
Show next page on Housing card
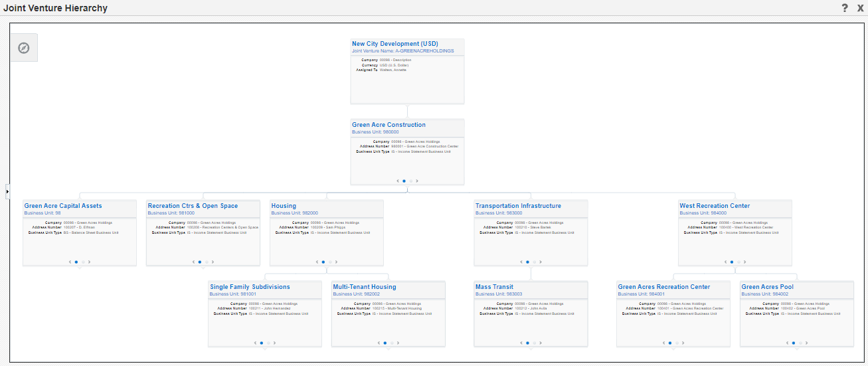coord(336,262)
